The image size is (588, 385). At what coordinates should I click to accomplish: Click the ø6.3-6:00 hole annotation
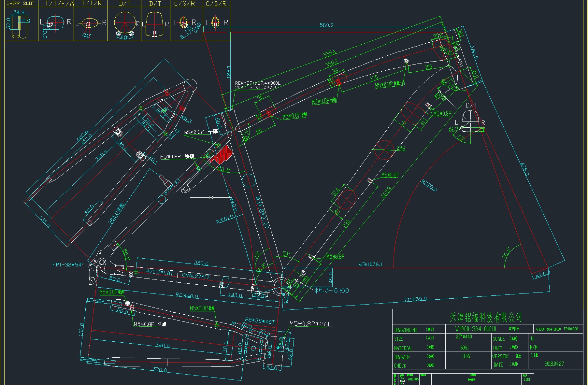(x=332, y=291)
